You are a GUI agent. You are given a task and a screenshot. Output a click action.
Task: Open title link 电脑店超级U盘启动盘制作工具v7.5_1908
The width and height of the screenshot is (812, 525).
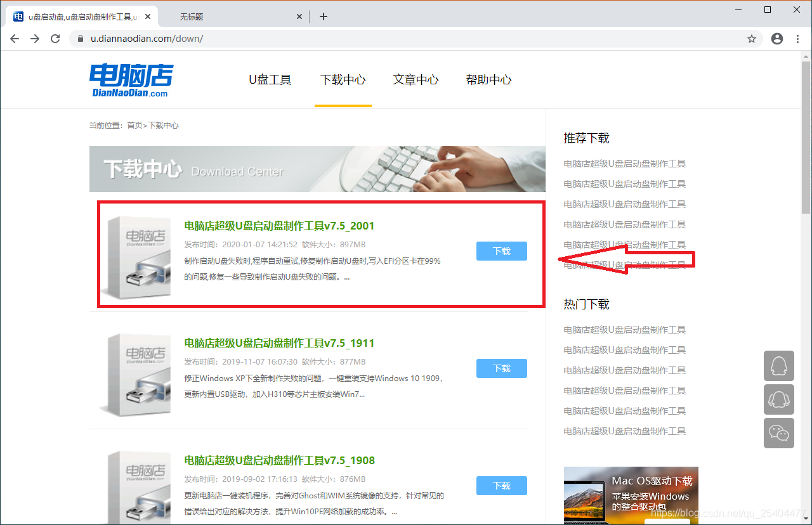(279, 460)
